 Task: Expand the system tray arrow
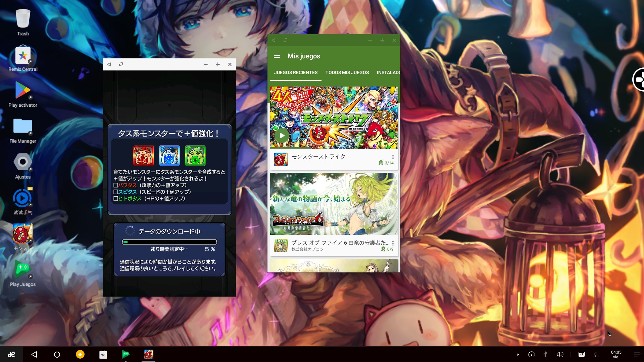pos(518,354)
